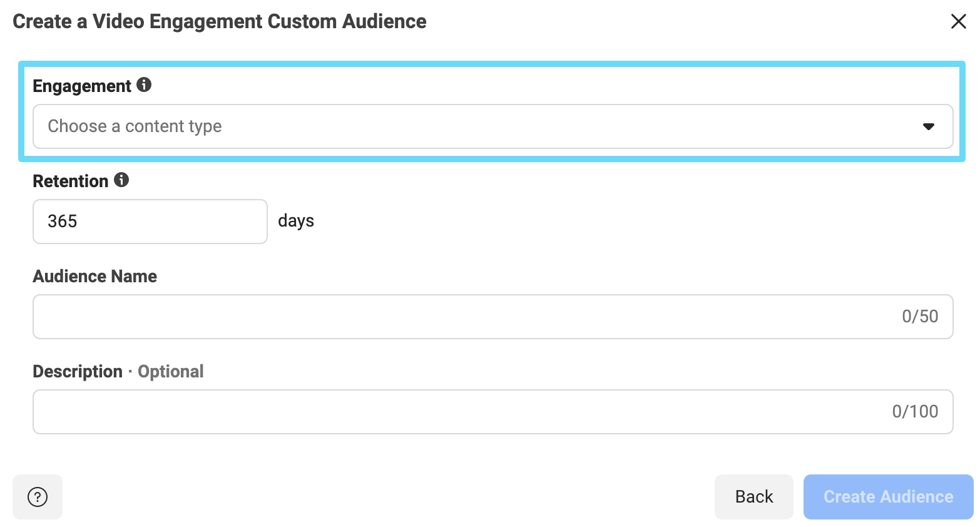The image size is (980, 527).
Task: Click the Optional label beside Description
Action: pyautogui.click(x=170, y=371)
